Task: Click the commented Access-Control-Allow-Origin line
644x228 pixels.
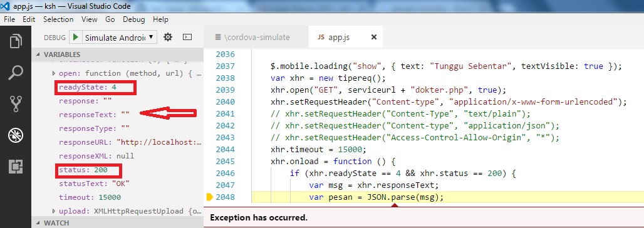Action: (415, 138)
